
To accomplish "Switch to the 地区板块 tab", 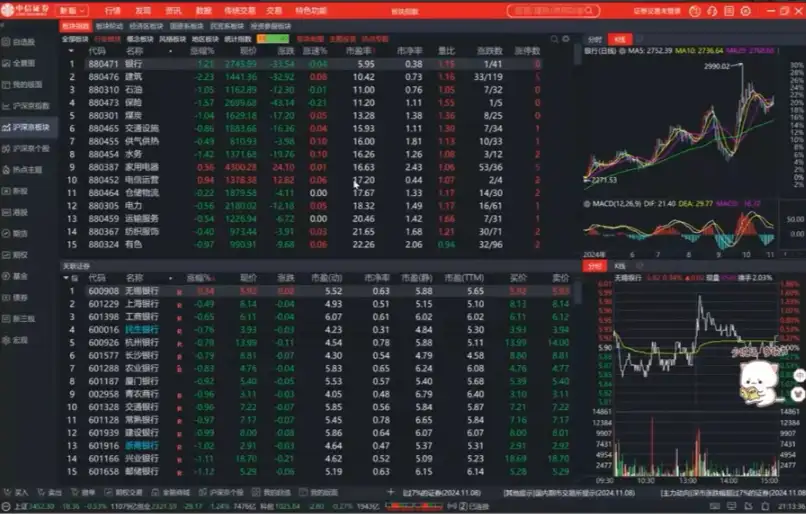I will pyautogui.click(x=204, y=39).
